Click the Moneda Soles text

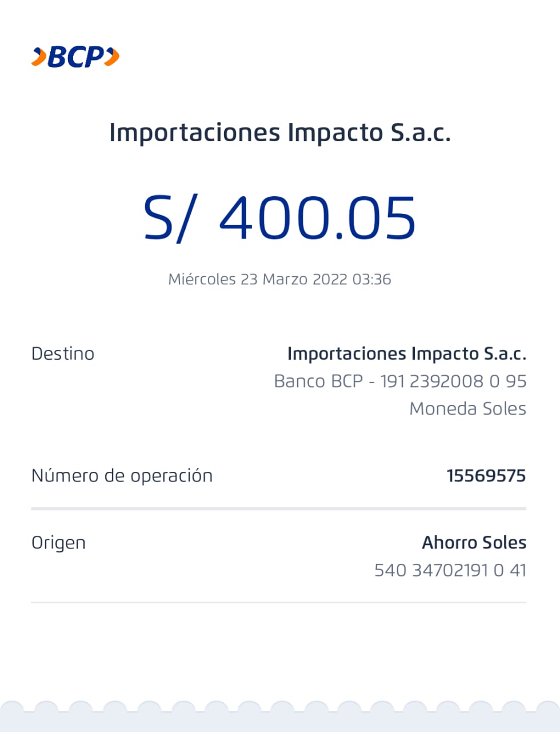point(467,409)
